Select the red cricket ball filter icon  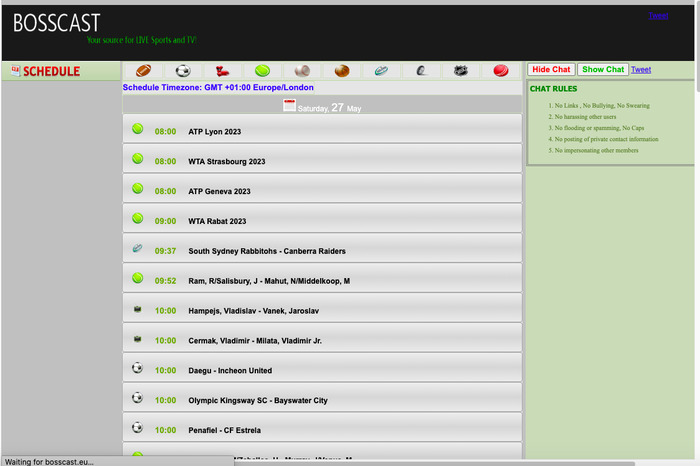pos(501,71)
